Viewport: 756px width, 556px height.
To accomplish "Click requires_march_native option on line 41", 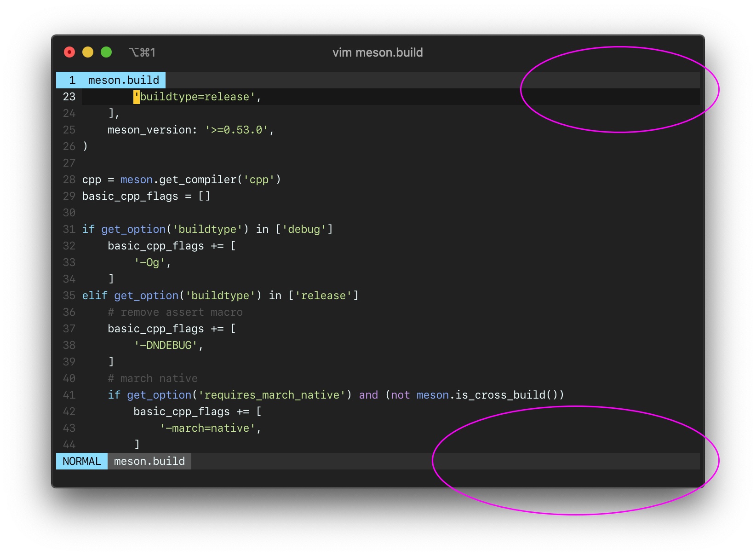I will (271, 394).
